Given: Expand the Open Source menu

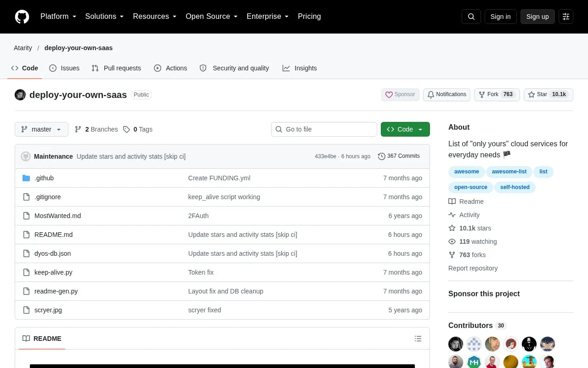Looking at the screenshot, I should 212,17.
